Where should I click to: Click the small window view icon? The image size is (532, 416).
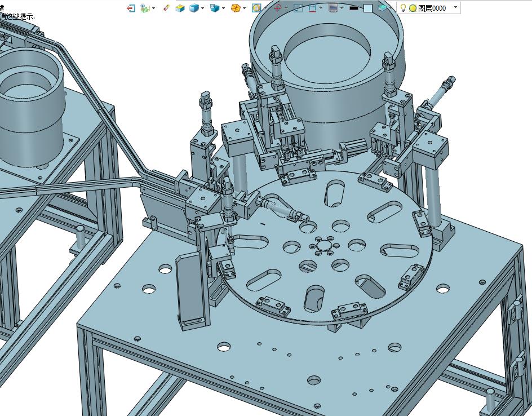pos(298,8)
